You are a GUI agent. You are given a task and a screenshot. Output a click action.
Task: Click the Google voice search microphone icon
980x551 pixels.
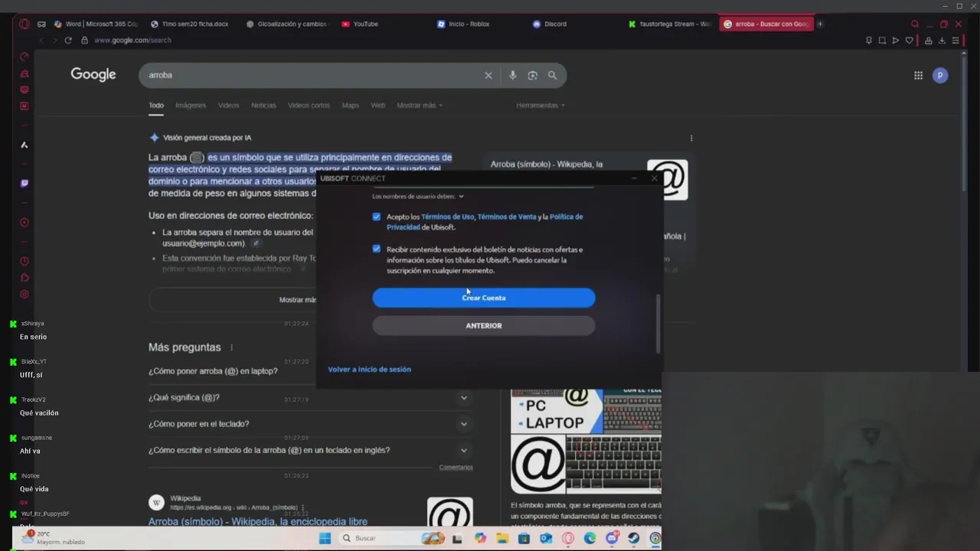click(512, 75)
